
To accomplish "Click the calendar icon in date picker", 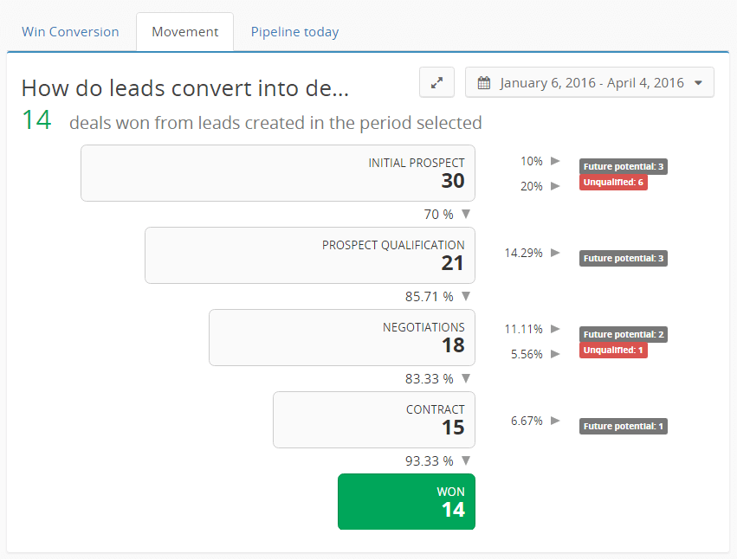I will pos(484,83).
